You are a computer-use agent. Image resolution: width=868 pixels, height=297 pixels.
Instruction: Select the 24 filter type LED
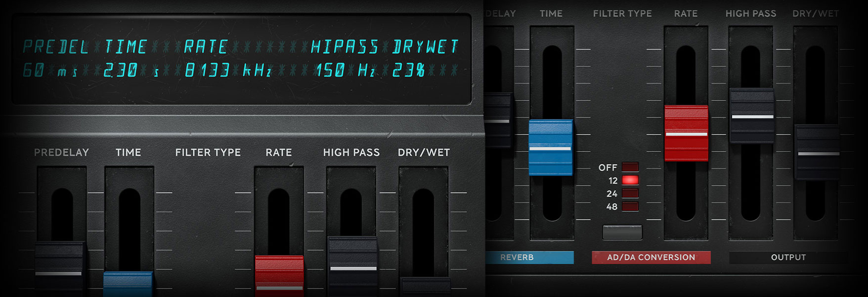(x=630, y=194)
